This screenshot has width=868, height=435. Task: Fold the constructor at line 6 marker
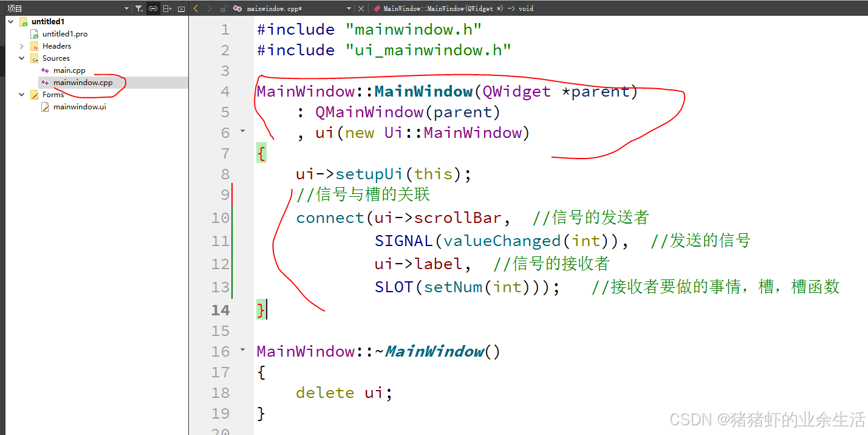pos(242,131)
